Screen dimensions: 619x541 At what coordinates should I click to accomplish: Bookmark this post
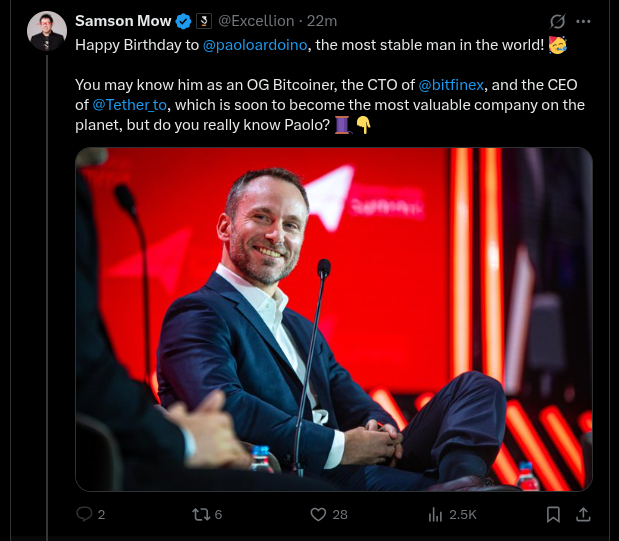tap(553, 514)
